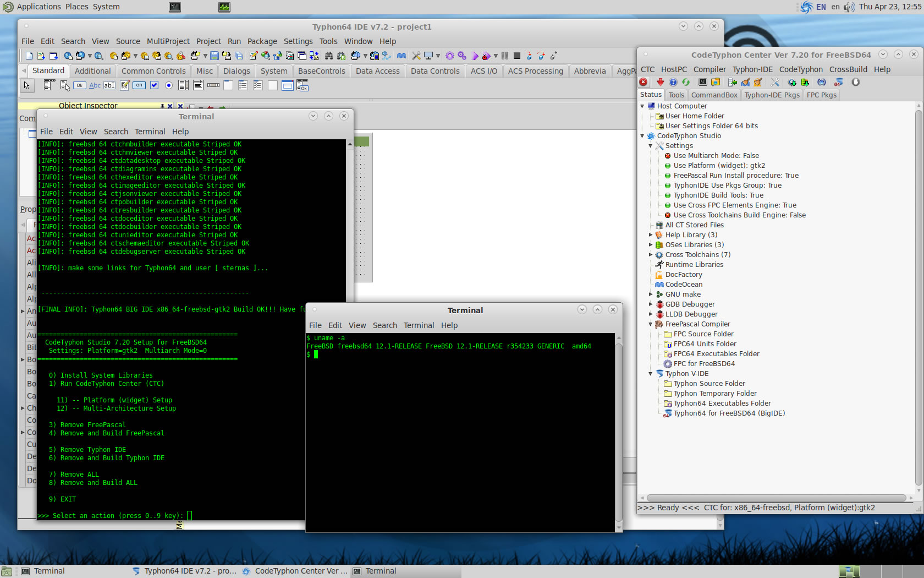Collapse the Settings tree node
Viewport: 924px width, 578px height.
650,146
